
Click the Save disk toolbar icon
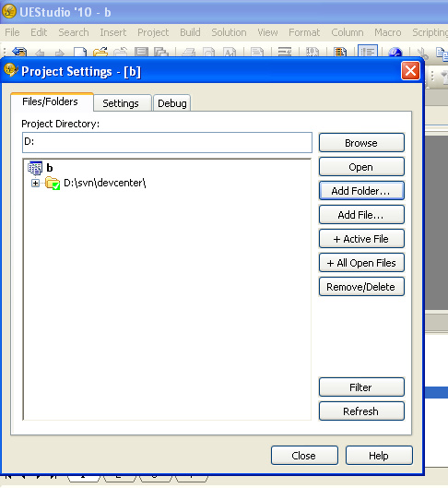(x=141, y=52)
